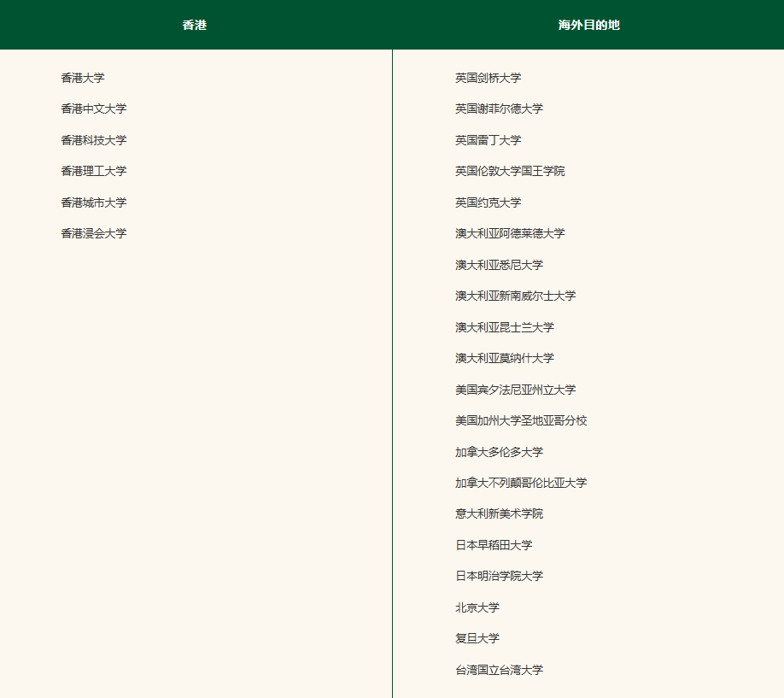The height and width of the screenshot is (698, 784).
Task: Select 澳大利亚莫纳什大学
Action: [x=505, y=358]
